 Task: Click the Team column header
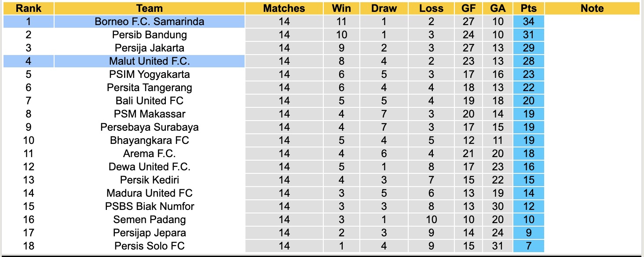150,8
